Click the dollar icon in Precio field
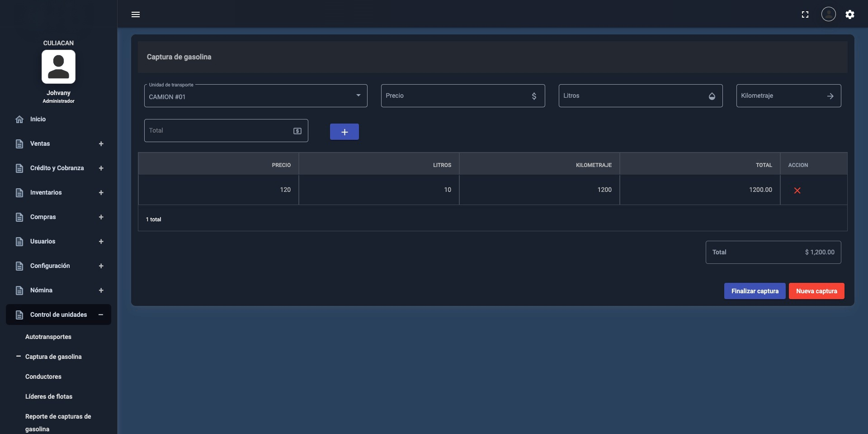The height and width of the screenshot is (434, 868). (534, 96)
